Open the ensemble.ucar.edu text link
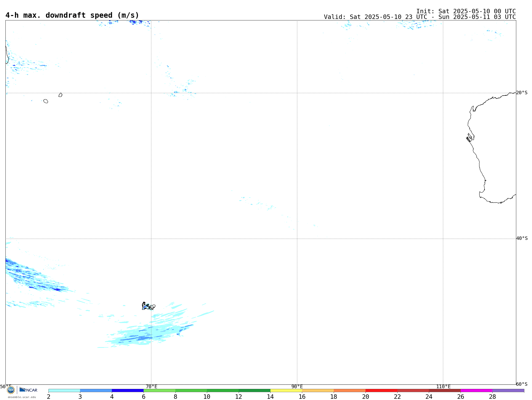 tap(22, 397)
